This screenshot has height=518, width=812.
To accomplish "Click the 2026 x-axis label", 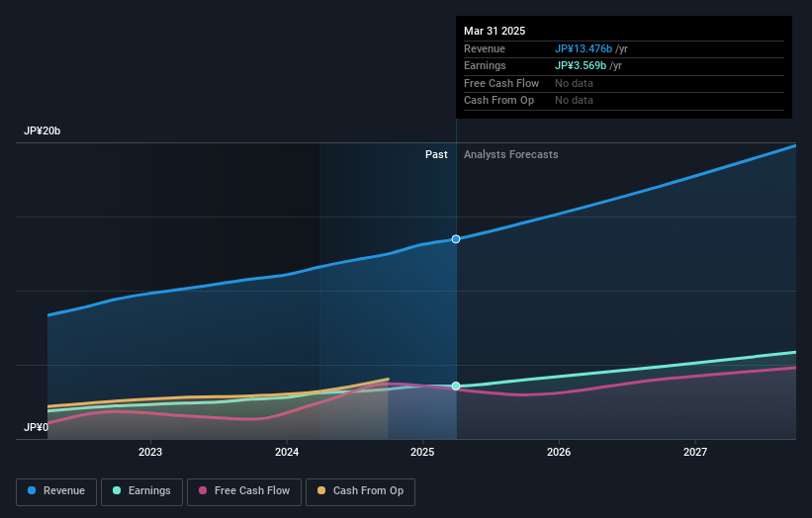I will [559, 453].
